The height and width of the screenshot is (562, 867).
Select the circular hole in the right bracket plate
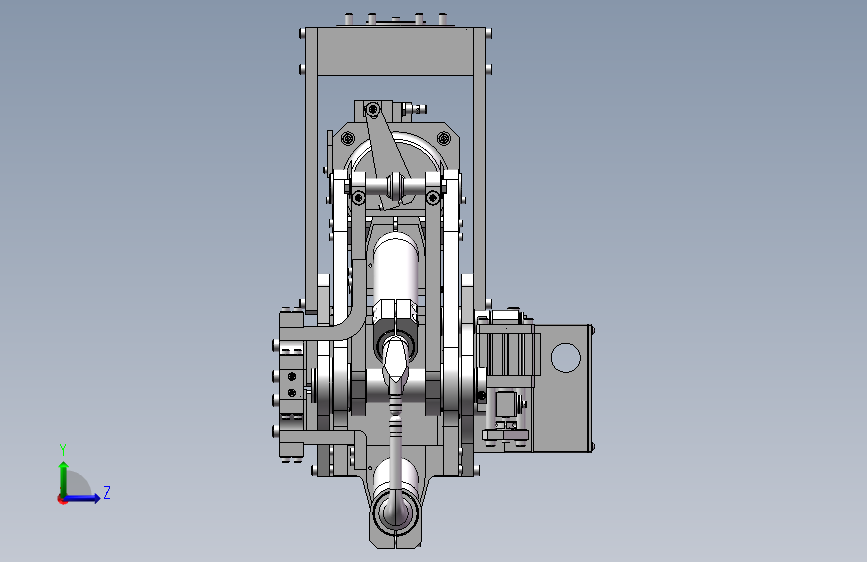pyautogui.click(x=566, y=358)
